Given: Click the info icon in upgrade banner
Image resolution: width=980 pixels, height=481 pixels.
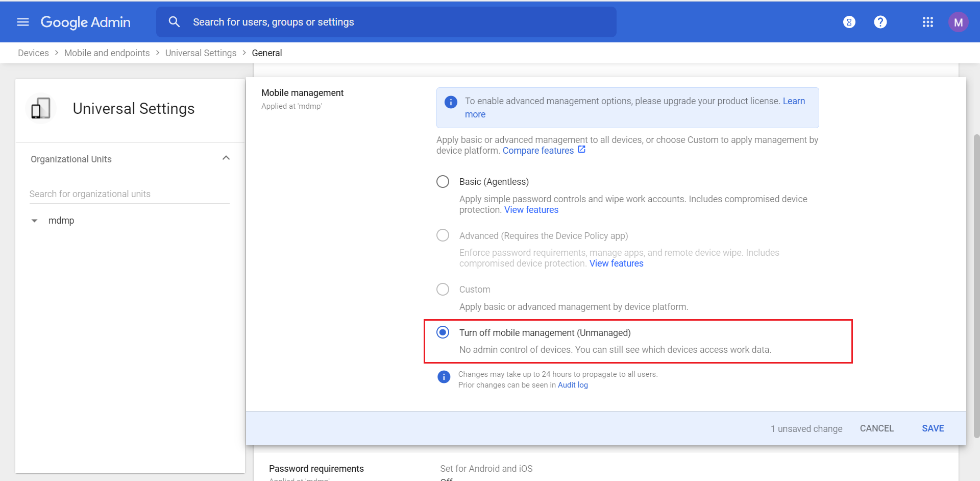Looking at the screenshot, I should pyautogui.click(x=451, y=102).
